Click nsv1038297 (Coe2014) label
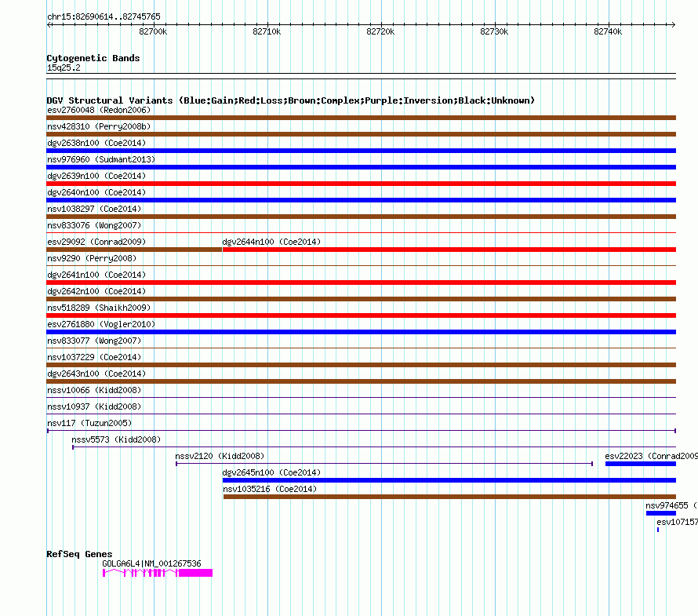The height and width of the screenshot is (616, 698). (94, 209)
